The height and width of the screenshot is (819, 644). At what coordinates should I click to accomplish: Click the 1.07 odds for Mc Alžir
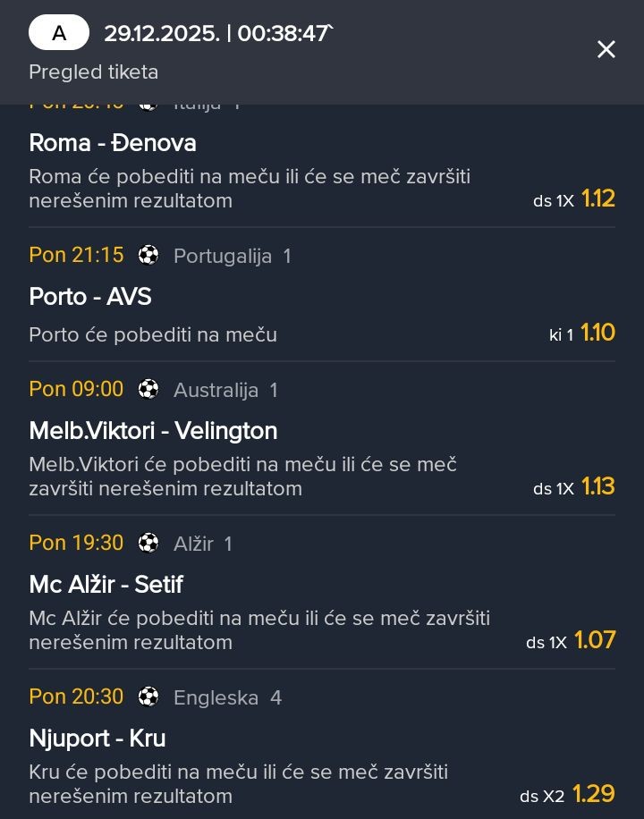[595, 640]
